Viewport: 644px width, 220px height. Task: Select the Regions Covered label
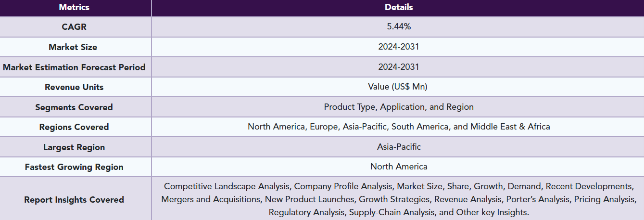[74, 127]
